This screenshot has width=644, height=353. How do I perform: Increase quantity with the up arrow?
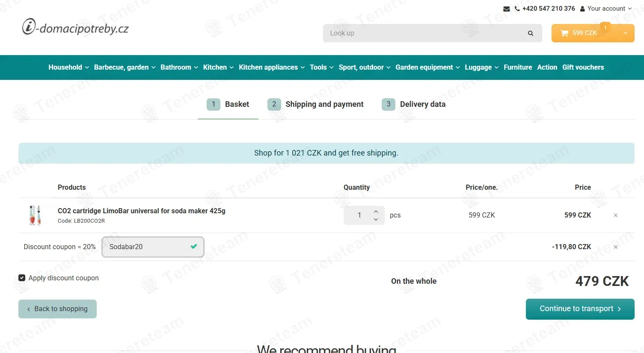[x=376, y=212]
